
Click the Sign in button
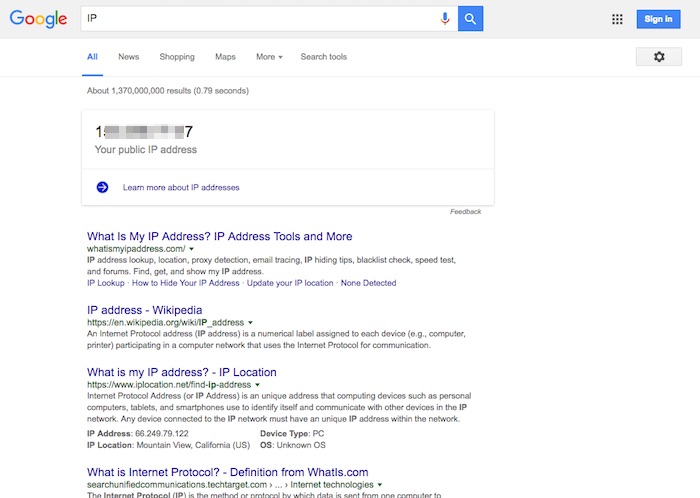[658, 19]
